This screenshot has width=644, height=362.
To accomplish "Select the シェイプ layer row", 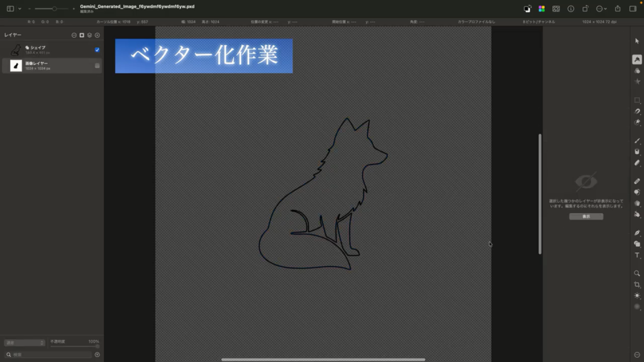I will (x=50, y=50).
